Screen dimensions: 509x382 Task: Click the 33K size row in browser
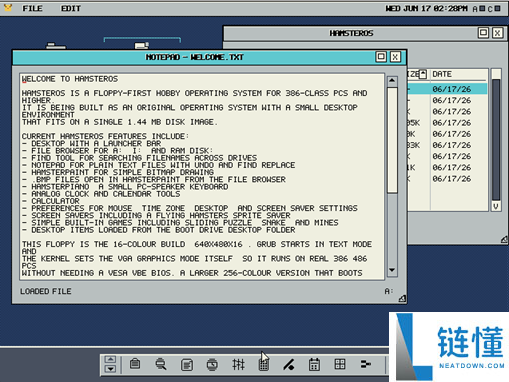click(x=447, y=145)
